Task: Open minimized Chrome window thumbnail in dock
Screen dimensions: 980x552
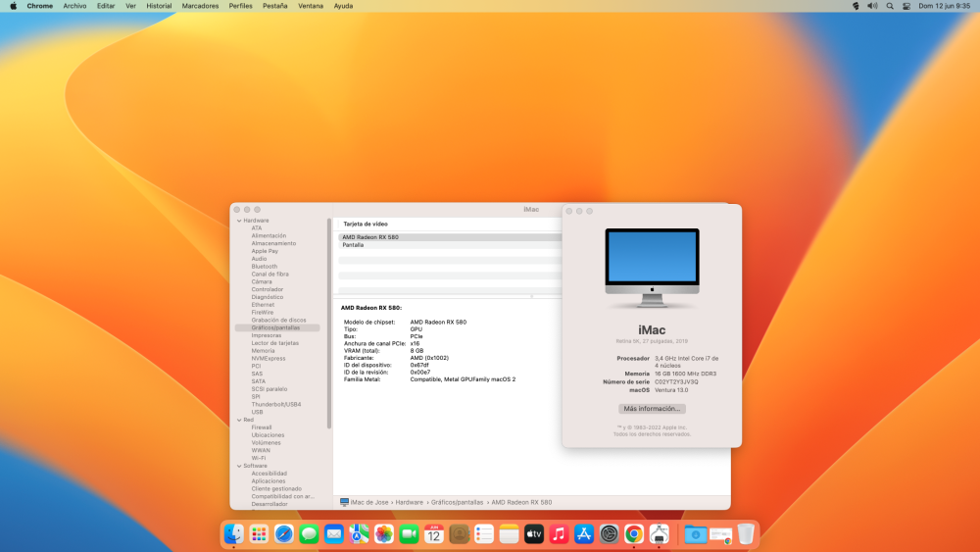Action: tap(720, 535)
